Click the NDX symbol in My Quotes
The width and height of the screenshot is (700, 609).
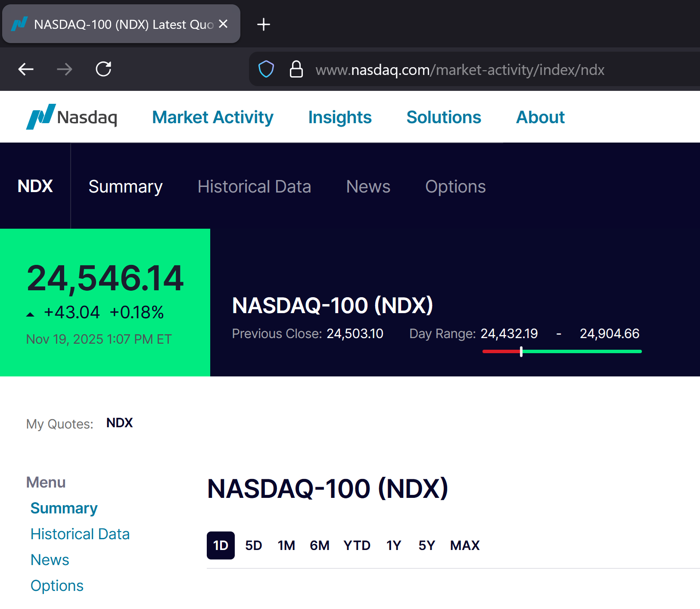point(119,423)
